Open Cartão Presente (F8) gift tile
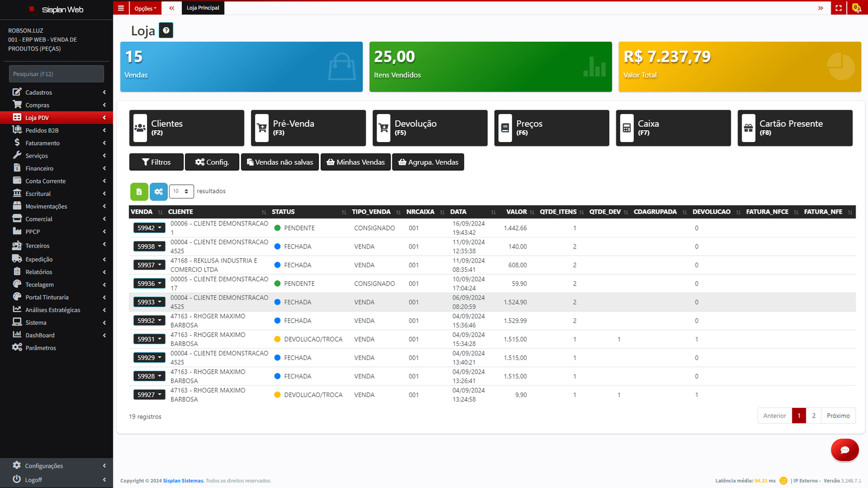The image size is (868, 488). tap(795, 128)
